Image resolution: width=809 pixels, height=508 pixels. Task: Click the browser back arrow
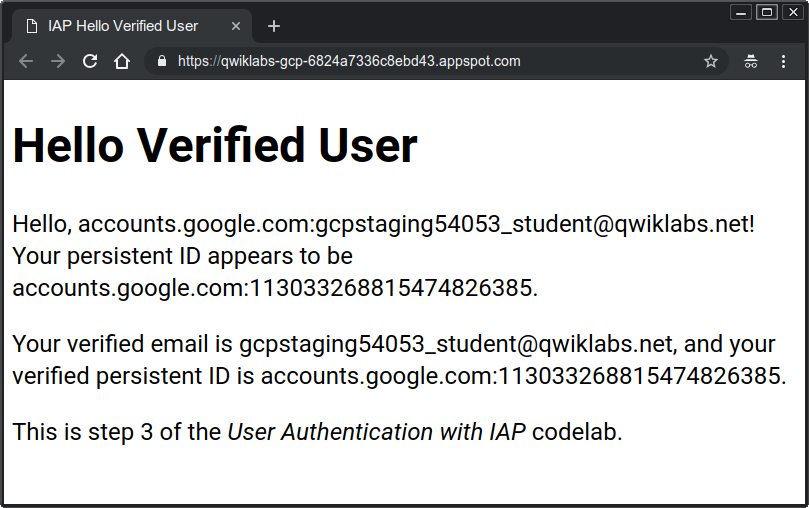(x=26, y=61)
